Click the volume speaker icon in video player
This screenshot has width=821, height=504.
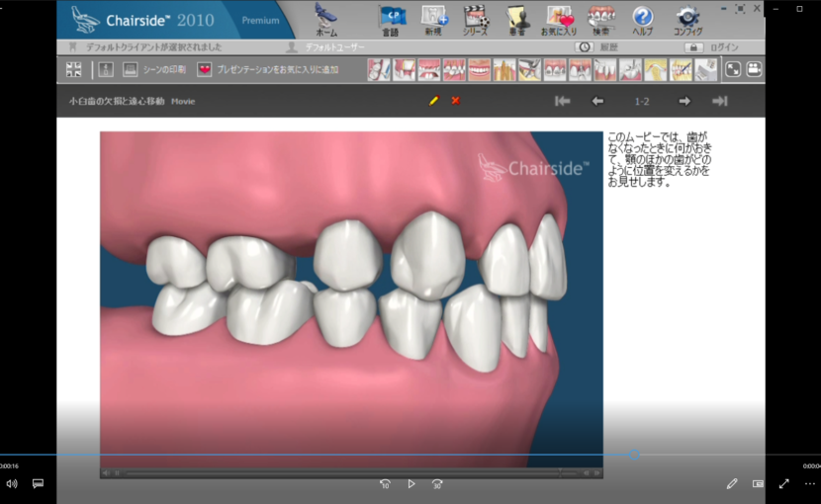coord(12,483)
